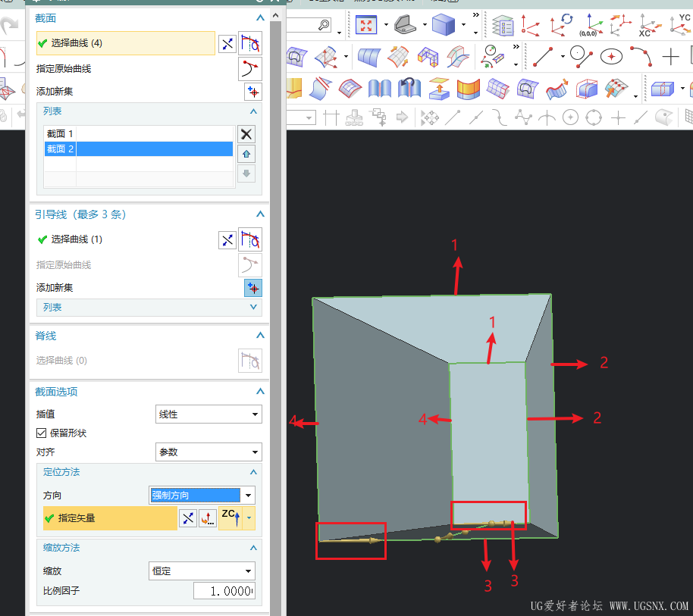
Task: Click the Unsew icon with curved arrow
Action: [409, 87]
